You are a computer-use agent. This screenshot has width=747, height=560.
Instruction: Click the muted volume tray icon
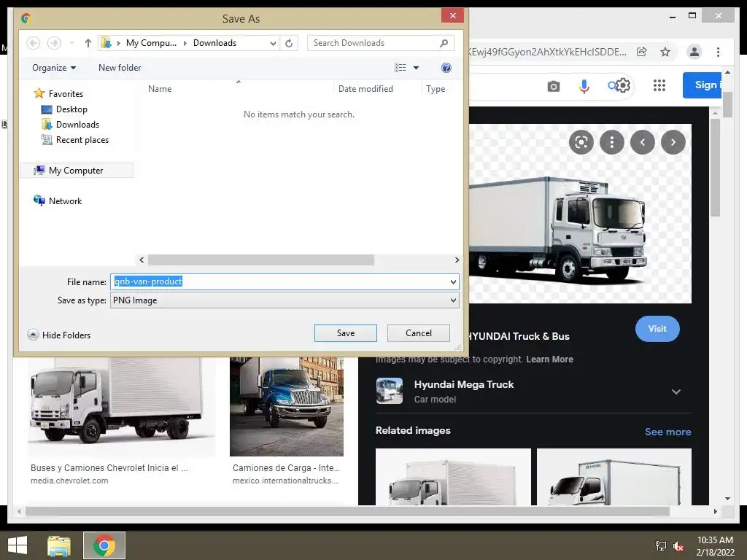tap(678, 545)
